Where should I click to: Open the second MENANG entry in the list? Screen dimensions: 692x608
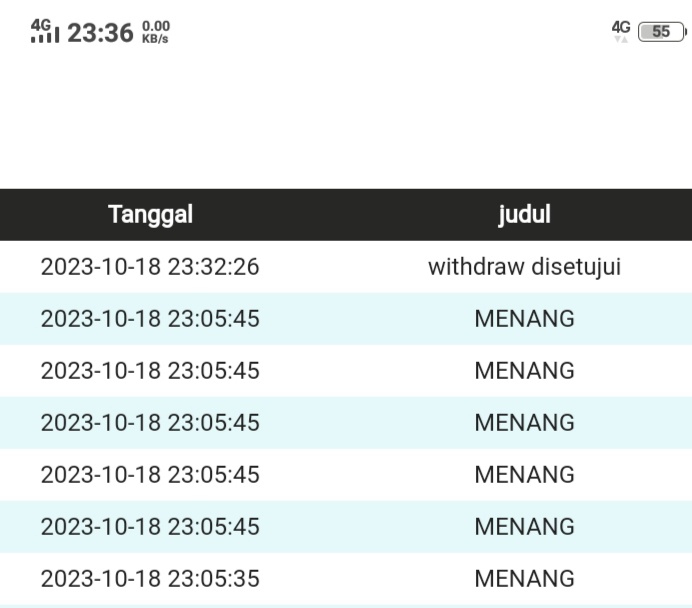click(x=524, y=371)
